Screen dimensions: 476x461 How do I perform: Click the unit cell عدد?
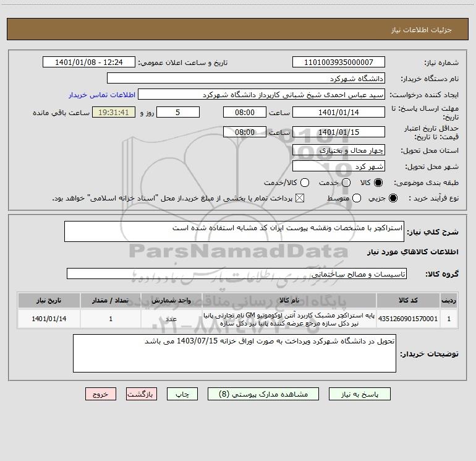tap(171, 319)
